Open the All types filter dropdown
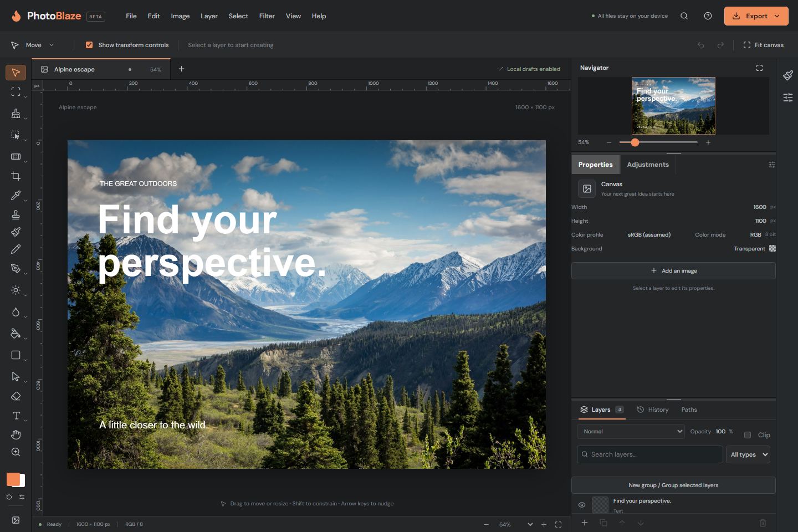The width and height of the screenshot is (798, 532). click(x=748, y=454)
